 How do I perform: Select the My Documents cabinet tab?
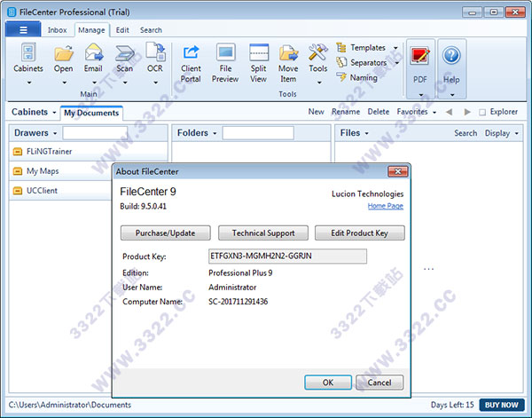click(x=91, y=113)
